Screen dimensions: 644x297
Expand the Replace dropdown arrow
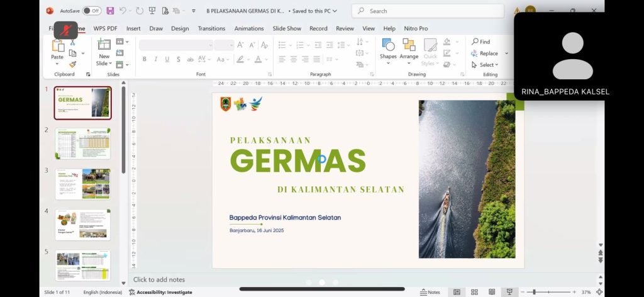(506, 53)
